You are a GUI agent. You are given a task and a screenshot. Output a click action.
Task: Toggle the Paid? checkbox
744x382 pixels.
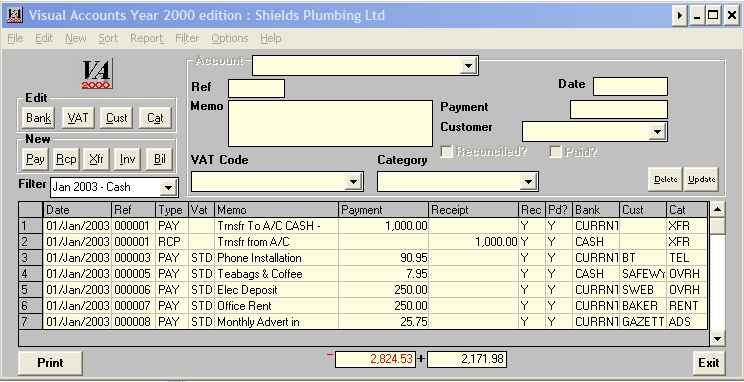(x=555, y=152)
